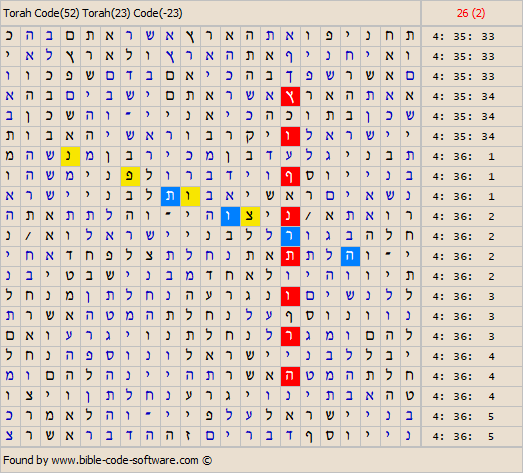Click the 4: 36: 4 reference beside the red ה row

pos(464,377)
